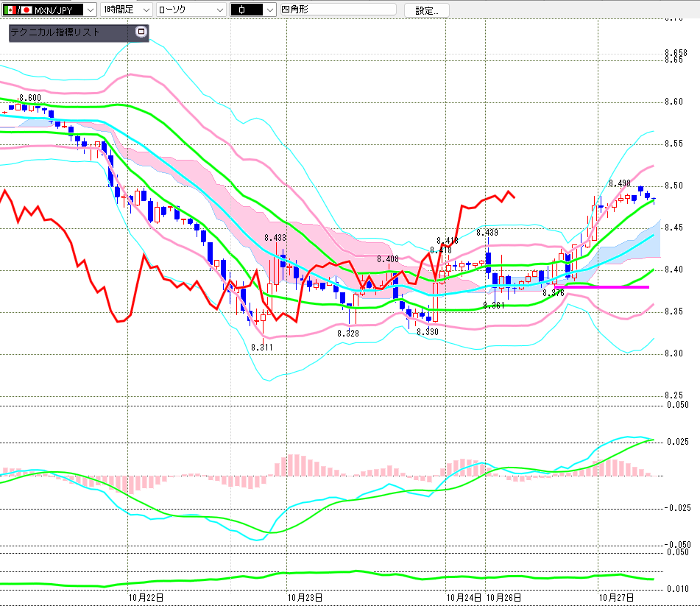This screenshot has height=606, width=700.
Task: Click the 8.498 price label
Action: (x=620, y=183)
